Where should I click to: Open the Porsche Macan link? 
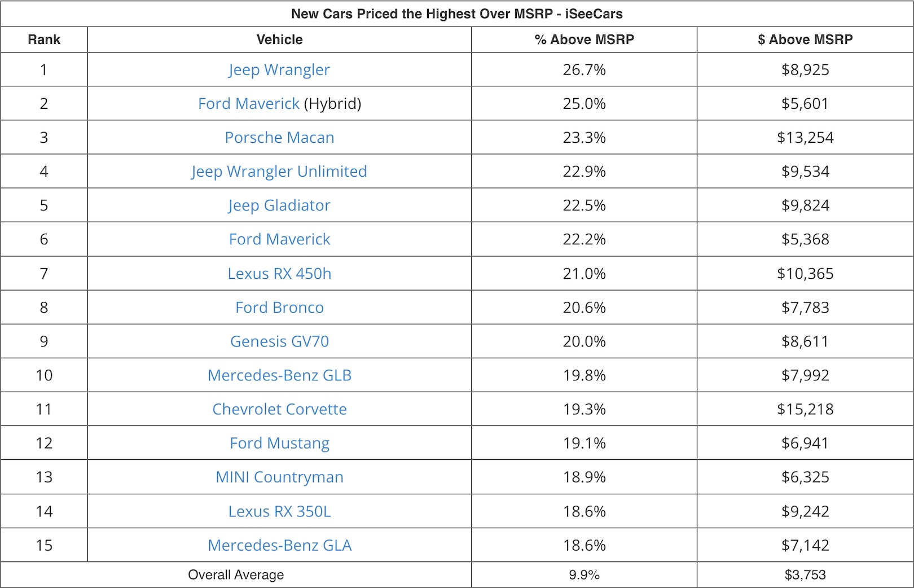point(279,138)
